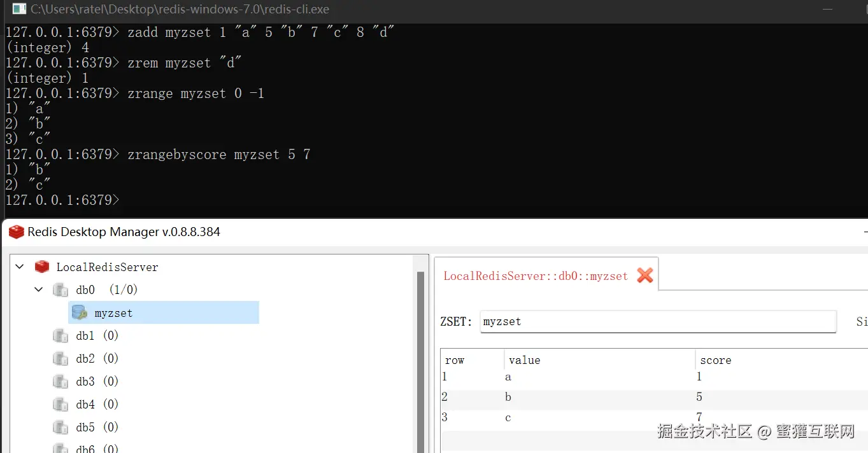Select db4 (0) in the tree
Viewport: 868px width, 453px height.
click(x=97, y=405)
